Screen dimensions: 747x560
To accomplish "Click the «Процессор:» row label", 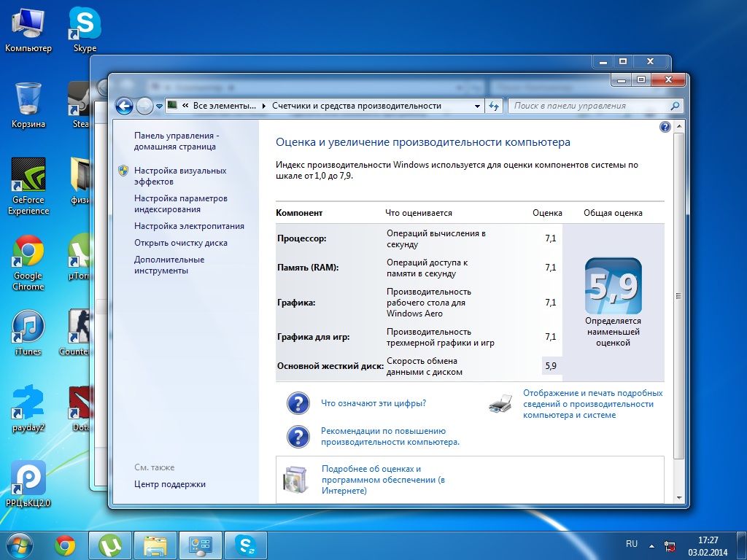I will tap(301, 238).
